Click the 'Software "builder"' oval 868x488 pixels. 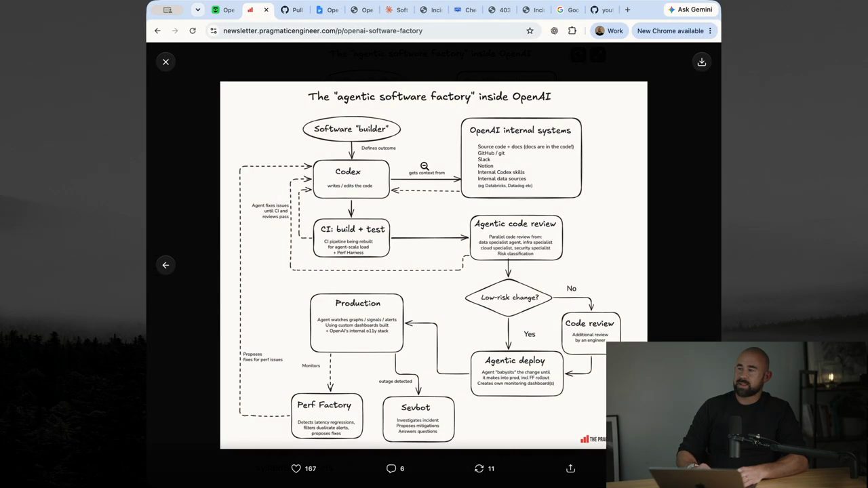(351, 129)
